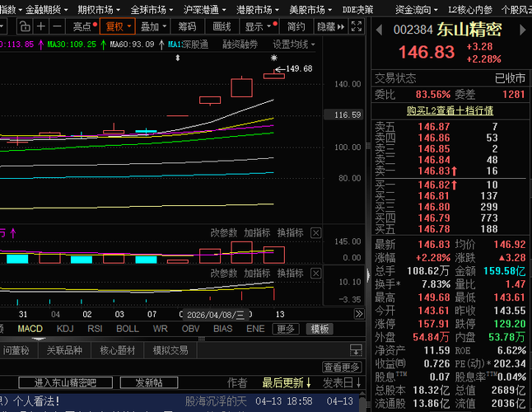Open 期权市场 menu
The width and height of the screenshot is (532, 412).
click(99, 10)
